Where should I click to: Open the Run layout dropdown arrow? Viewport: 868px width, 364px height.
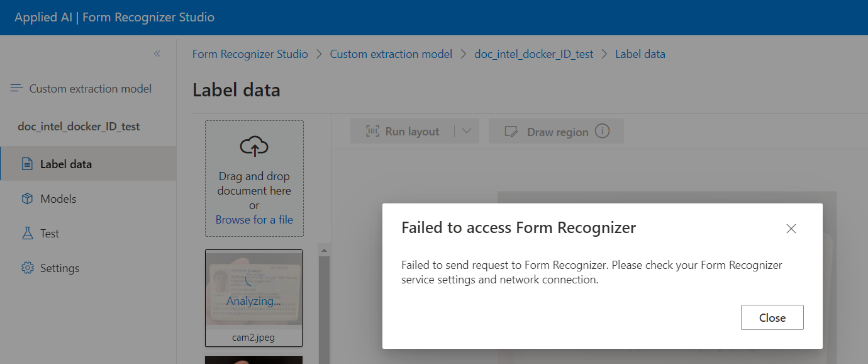point(468,131)
